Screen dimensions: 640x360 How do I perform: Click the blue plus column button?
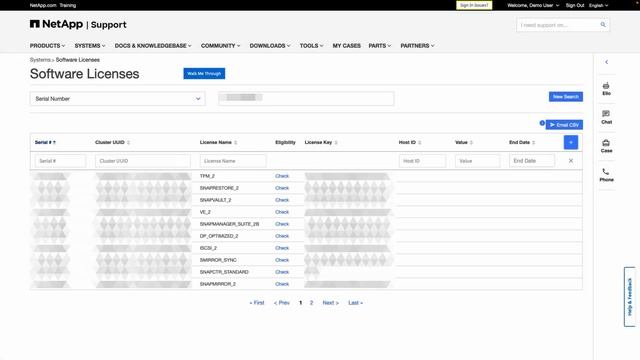pyautogui.click(x=571, y=142)
